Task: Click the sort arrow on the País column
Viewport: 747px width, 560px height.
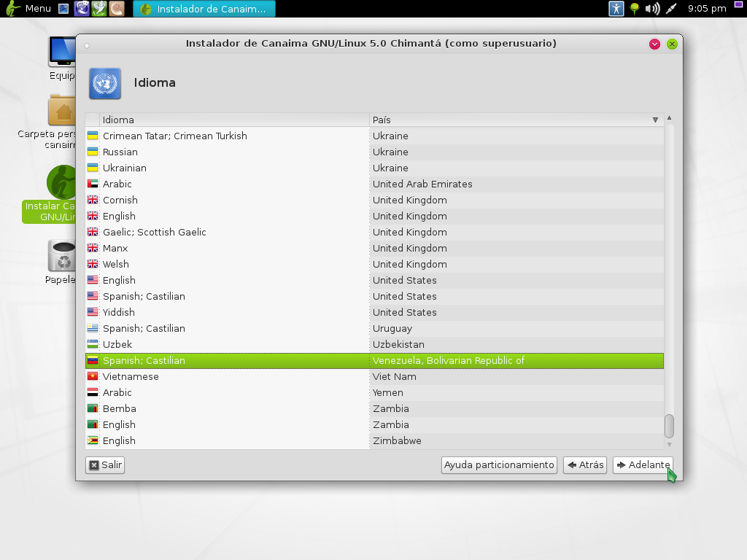Action: 654,120
